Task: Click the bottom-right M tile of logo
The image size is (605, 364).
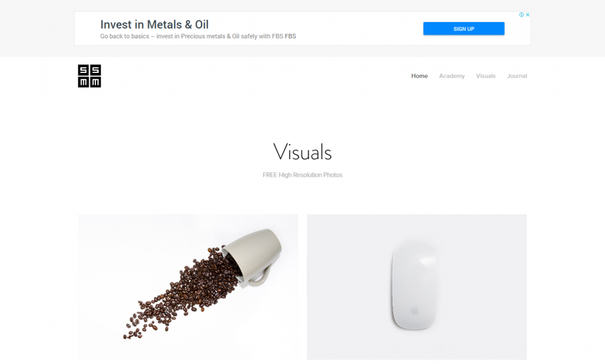Action: point(96,82)
